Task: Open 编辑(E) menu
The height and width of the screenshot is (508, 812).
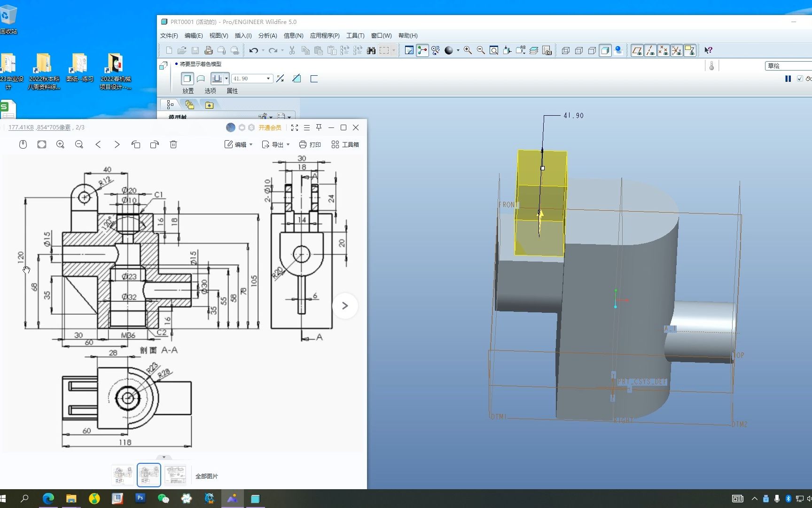Action: pyautogui.click(x=194, y=36)
